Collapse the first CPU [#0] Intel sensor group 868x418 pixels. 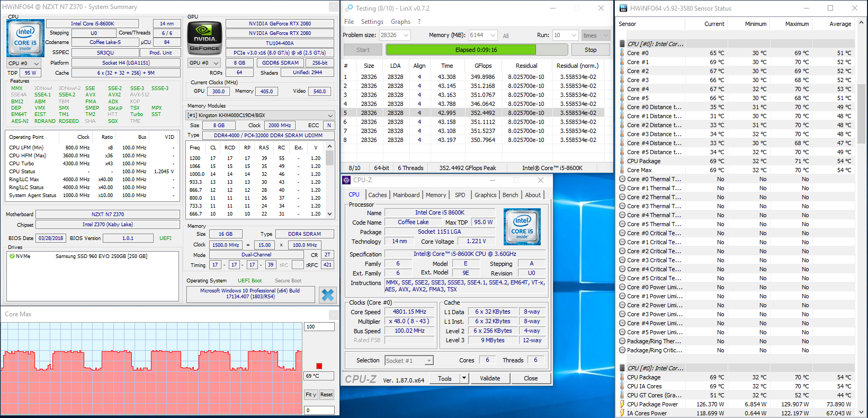(622, 44)
